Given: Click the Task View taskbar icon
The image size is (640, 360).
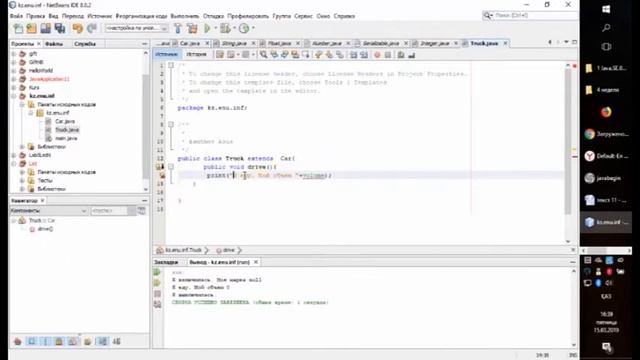Looking at the screenshot, I should tap(606, 47).
